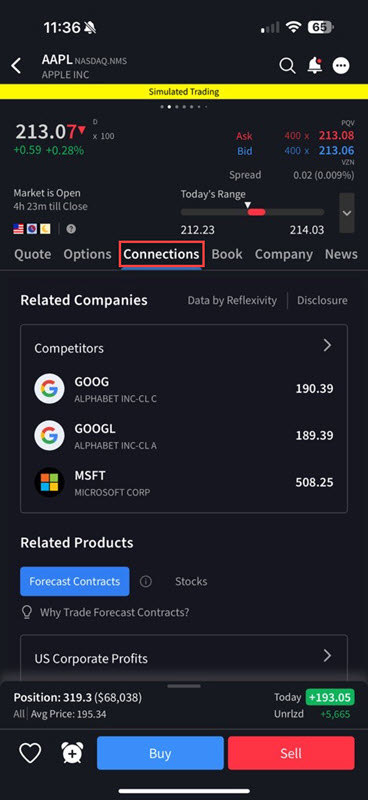Open the MSFT Microsoft Corp row
The width and height of the screenshot is (368, 800).
tap(184, 483)
